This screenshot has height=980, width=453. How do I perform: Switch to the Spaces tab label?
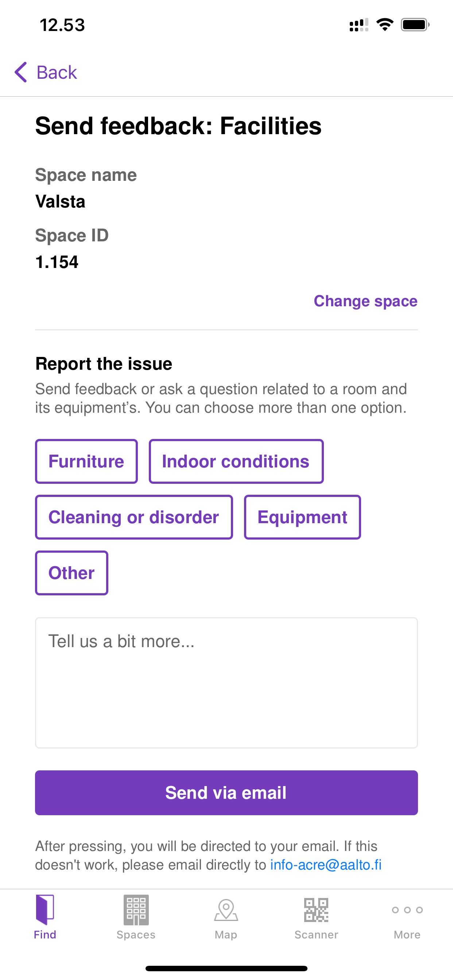pyautogui.click(x=136, y=934)
